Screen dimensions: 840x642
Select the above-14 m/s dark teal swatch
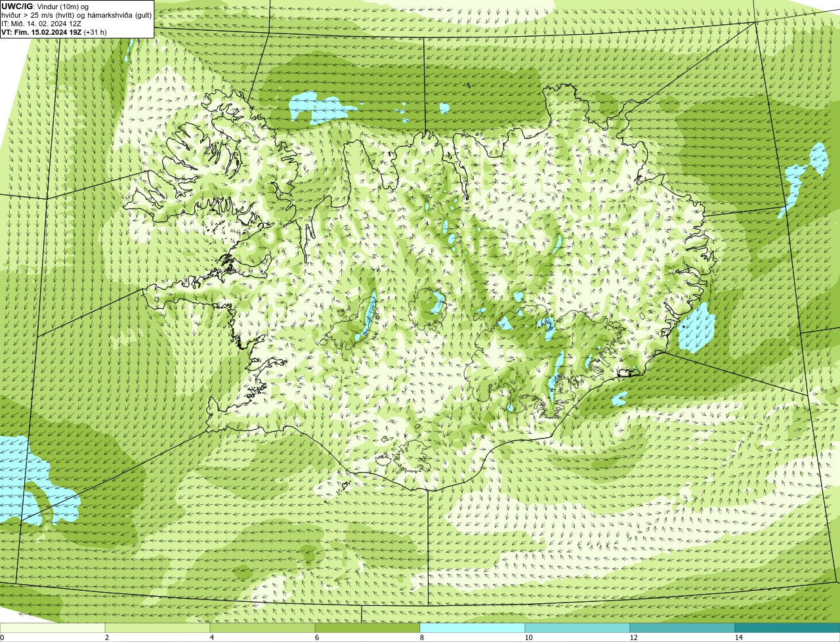[x=787, y=628]
